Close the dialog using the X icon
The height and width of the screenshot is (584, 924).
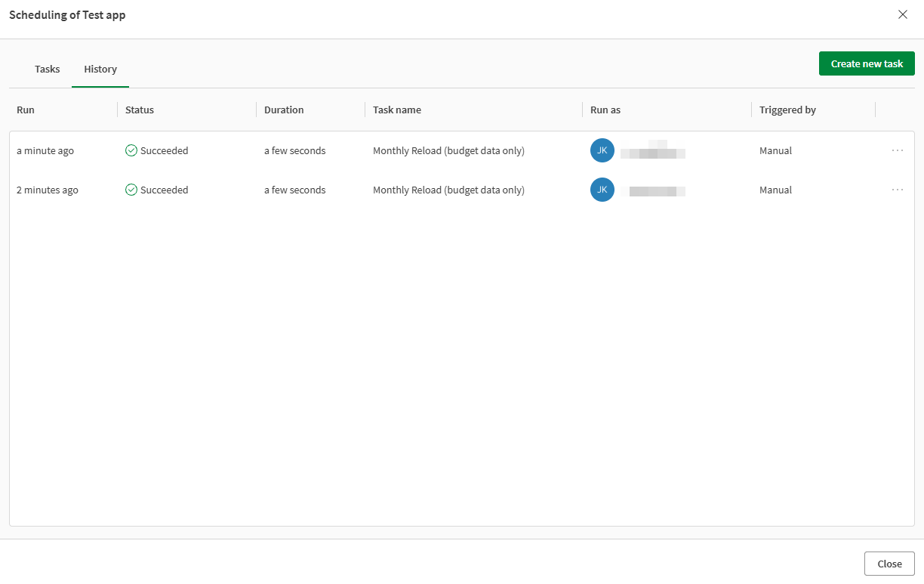(903, 14)
